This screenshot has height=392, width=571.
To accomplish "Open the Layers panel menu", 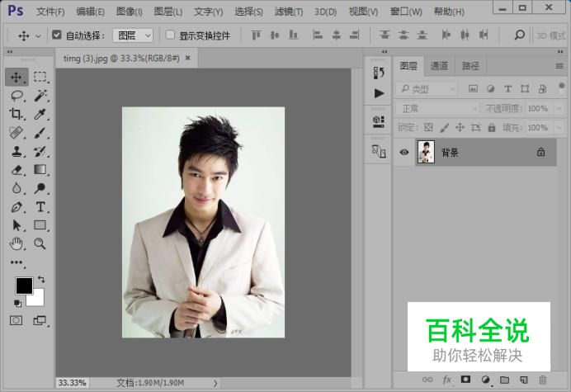I will click(559, 66).
